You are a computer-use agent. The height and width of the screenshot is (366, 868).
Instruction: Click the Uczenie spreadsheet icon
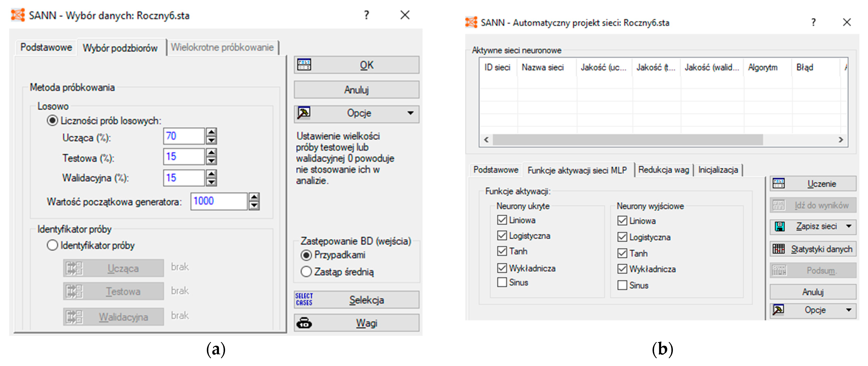pyautogui.click(x=779, y=184)
